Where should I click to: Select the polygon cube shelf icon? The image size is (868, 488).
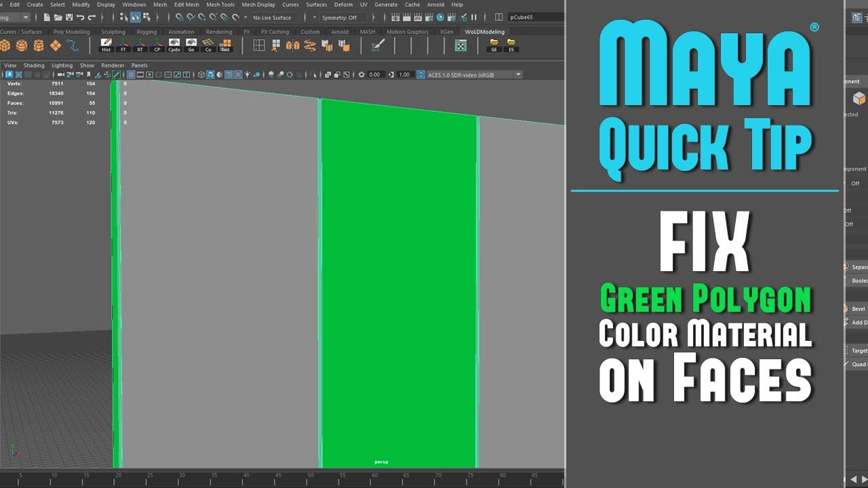5,45
